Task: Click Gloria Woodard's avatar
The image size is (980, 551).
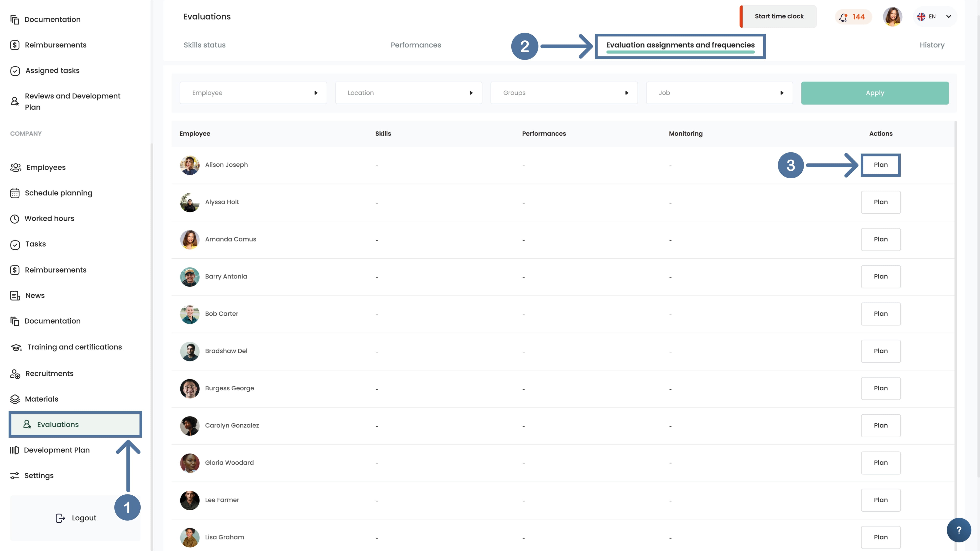Action: point(189,463)
